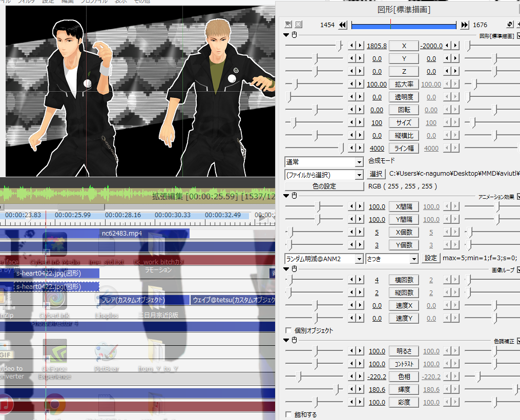Click the ライン幅 parameter button
The height and width of the screenshot is (420, 520).
click(x=404, y=148)
